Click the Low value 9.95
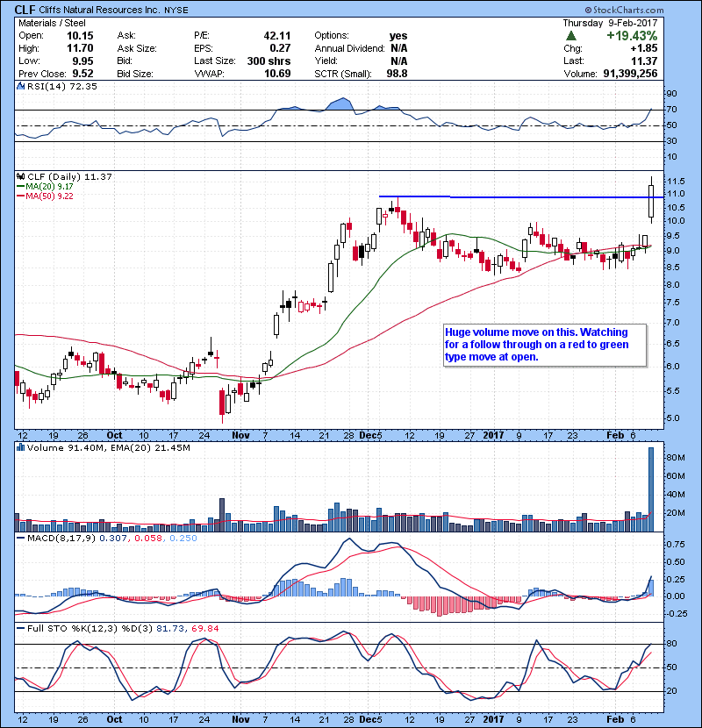The width and height of the screenshot is (702, 728). [82, 61]
